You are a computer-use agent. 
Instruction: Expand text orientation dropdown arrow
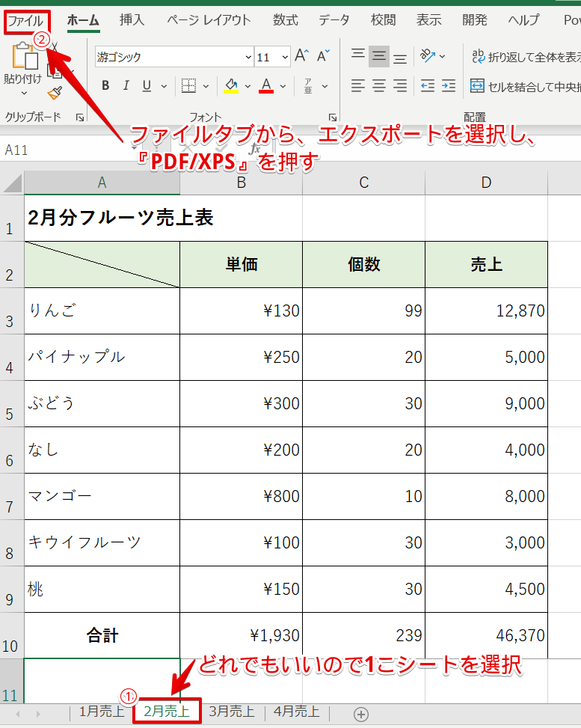pos(442,57)
